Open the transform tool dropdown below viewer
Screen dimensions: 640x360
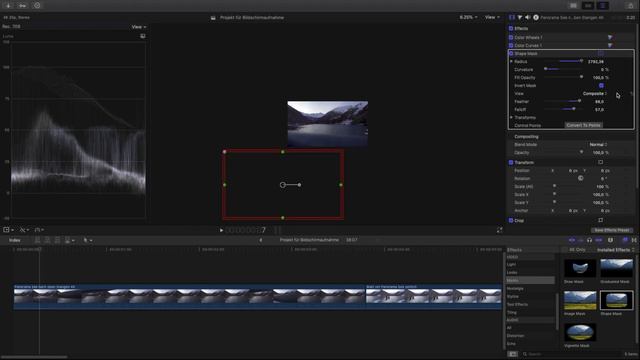point(8,230)
